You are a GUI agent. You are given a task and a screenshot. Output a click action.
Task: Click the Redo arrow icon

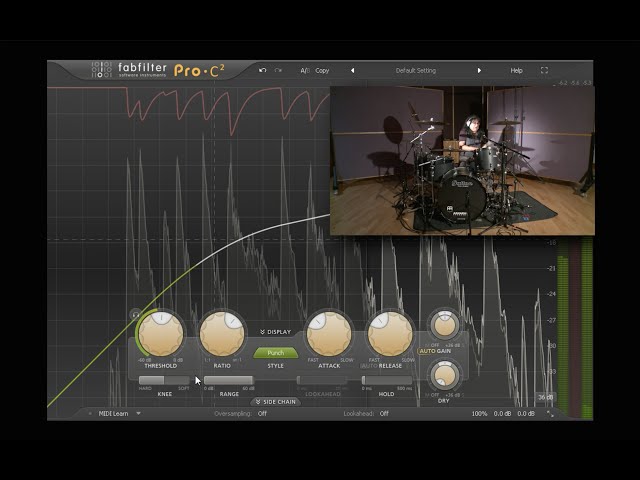pos(278,70)
